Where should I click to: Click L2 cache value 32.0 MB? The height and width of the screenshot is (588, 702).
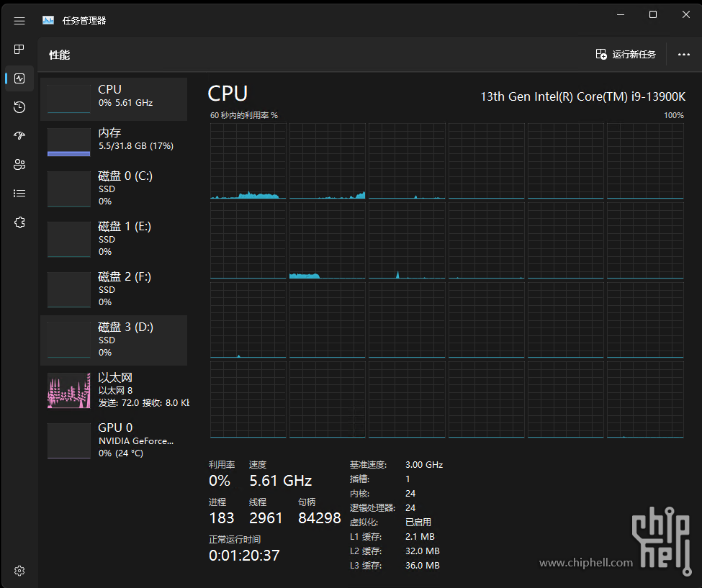tap(422, 551)
